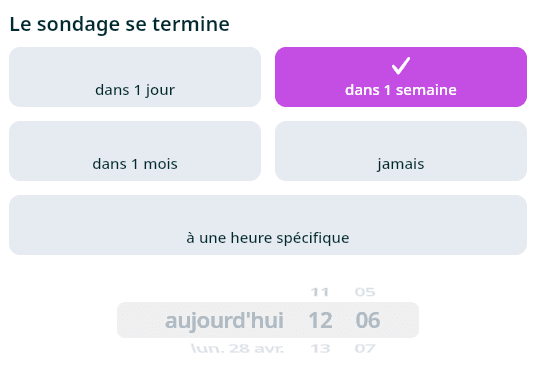Click the white checkmark icon on selected option

click(401, 66)
